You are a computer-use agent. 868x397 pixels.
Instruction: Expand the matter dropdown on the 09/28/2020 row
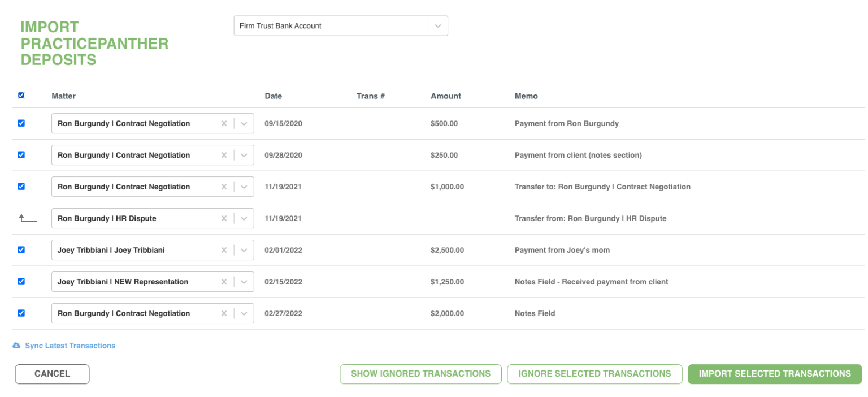click(x=243, y=155)
